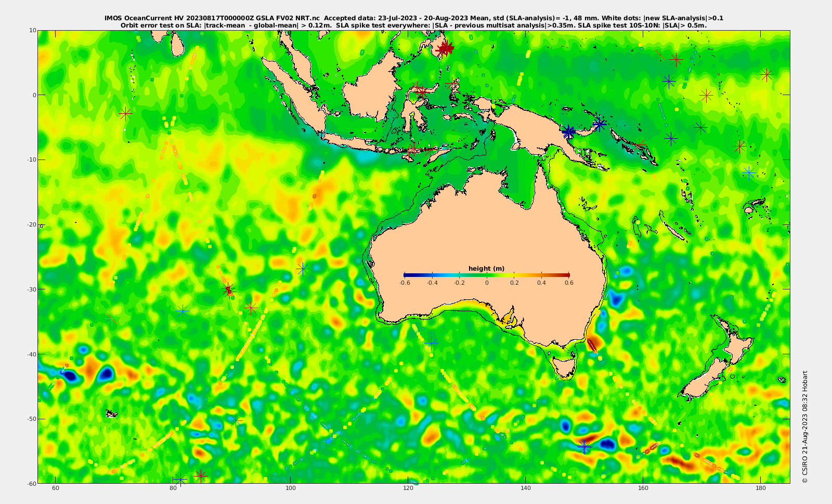The width and height of the screenshot is (832, 504).
Task: Click the colorbar label '0.2'
Action: click(514, 283)
